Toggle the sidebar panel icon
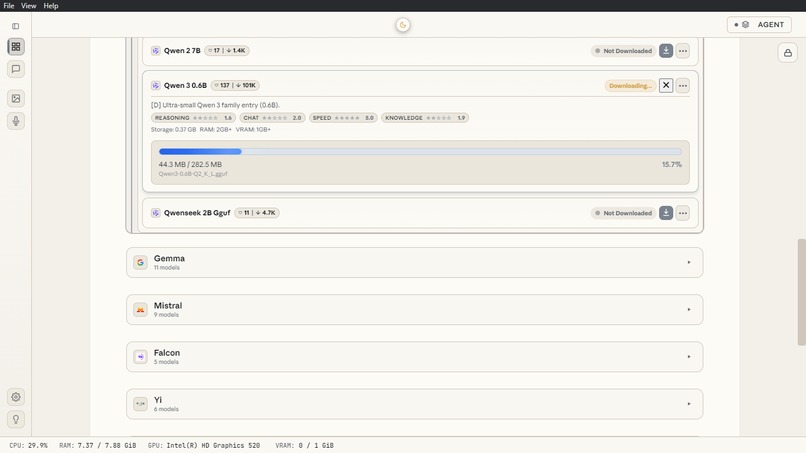 15,26
